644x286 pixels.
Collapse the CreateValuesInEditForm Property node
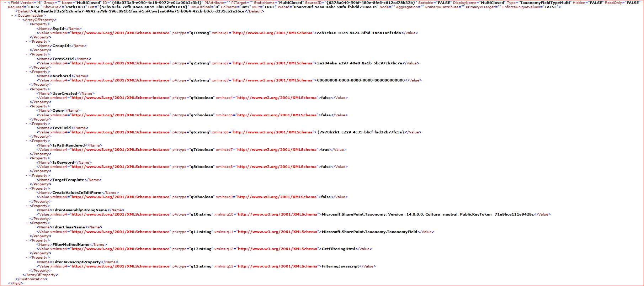pyautogui.click(x=27, y=189)
